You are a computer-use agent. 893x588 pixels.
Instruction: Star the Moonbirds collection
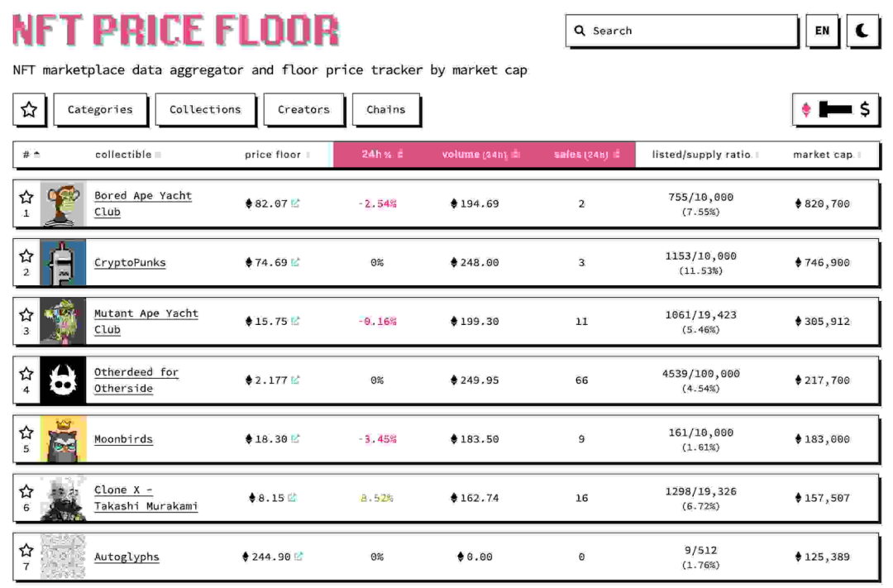click(x=26, y=433)
